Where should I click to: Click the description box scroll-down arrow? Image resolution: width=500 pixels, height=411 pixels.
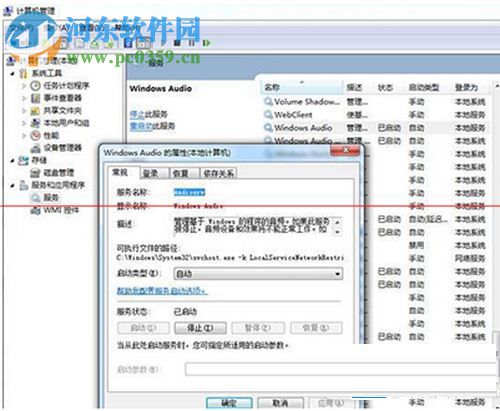[338, 232]
